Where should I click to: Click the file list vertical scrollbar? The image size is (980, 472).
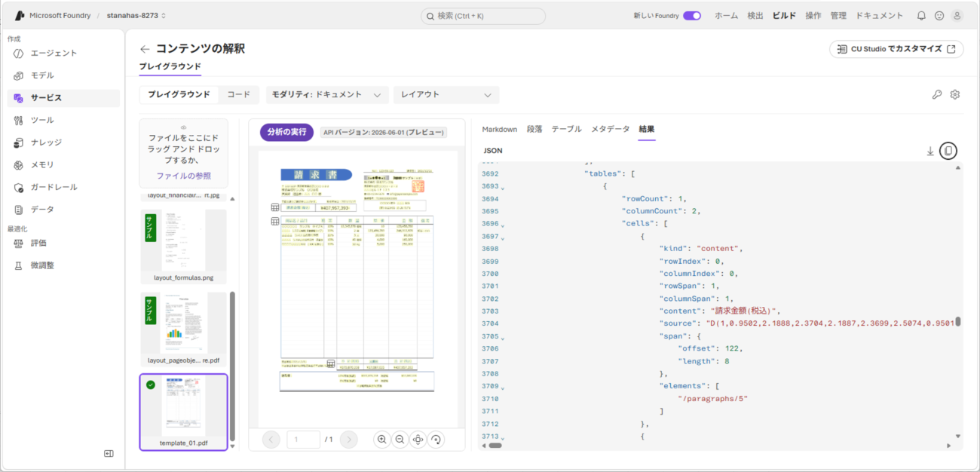(232, 366)
